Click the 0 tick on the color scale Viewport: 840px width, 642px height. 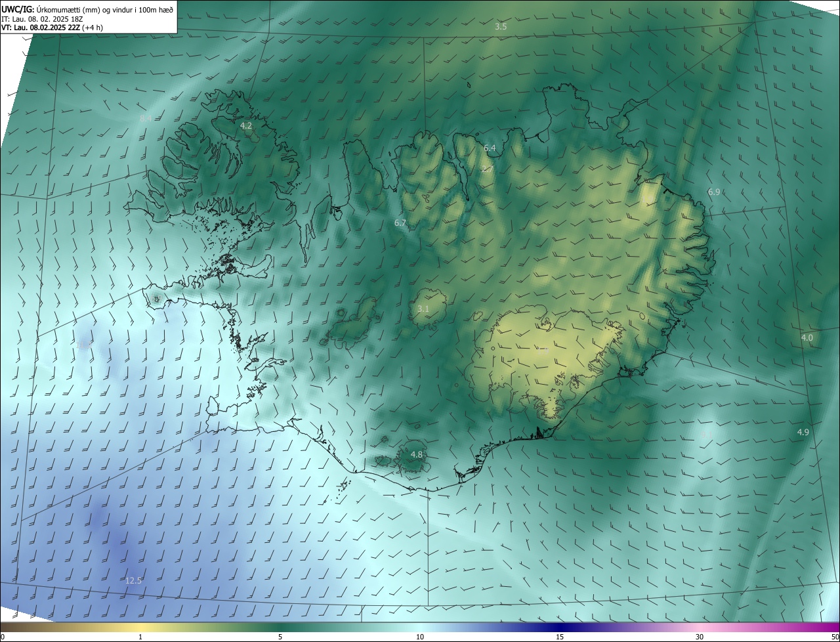pyautogui.click(x=3, y=637)
